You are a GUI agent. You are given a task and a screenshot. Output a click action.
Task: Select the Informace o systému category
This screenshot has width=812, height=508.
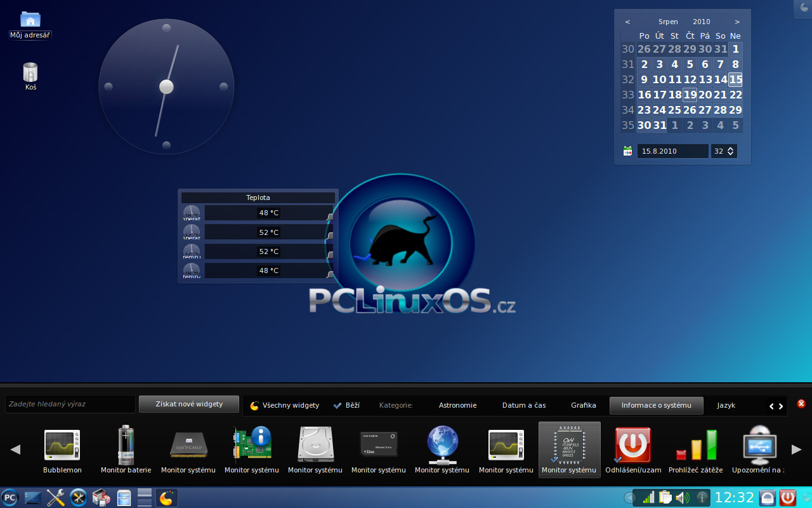pos(657,405)
